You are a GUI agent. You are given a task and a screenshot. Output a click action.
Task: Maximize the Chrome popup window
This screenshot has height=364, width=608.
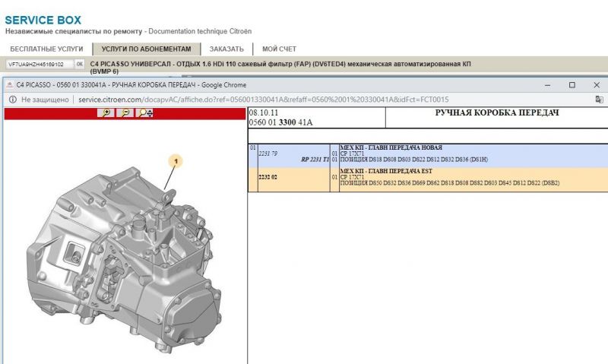point(572,85)
